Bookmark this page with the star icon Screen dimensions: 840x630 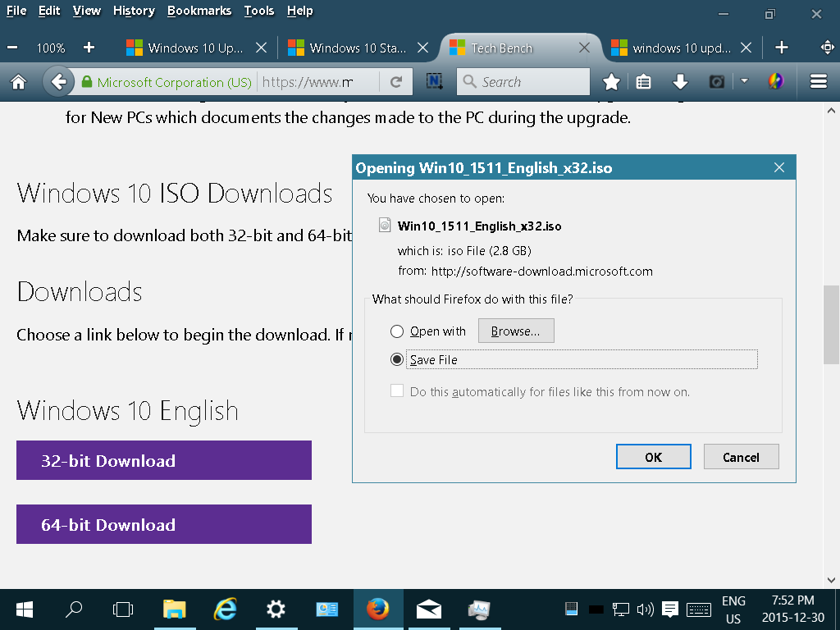[611, 82]
